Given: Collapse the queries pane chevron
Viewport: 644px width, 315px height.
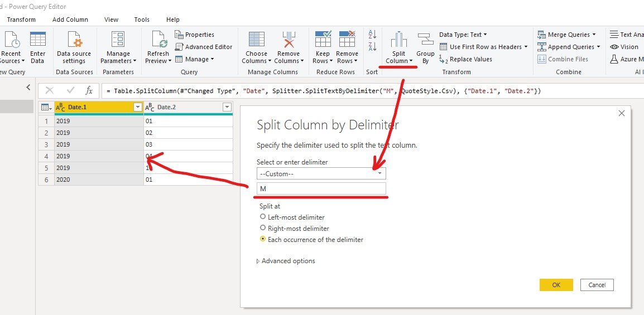Looking at the screenshot, I should click(x=28, y=87).
